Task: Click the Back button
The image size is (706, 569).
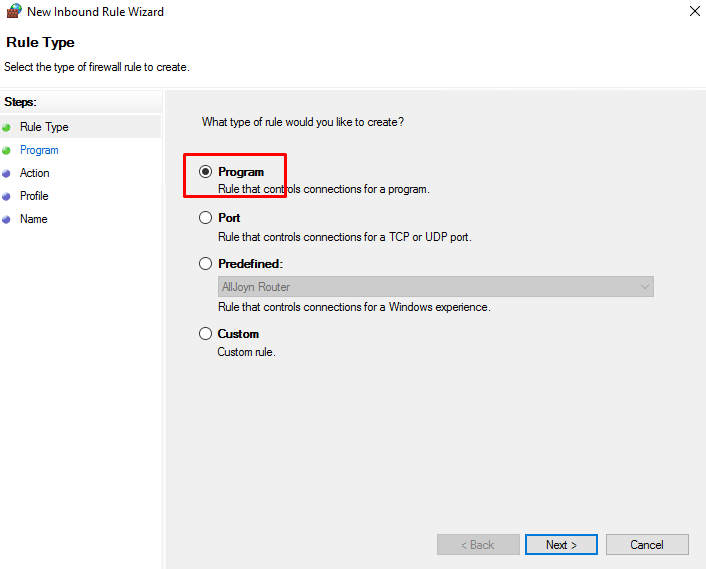Action: coord(478,545)
